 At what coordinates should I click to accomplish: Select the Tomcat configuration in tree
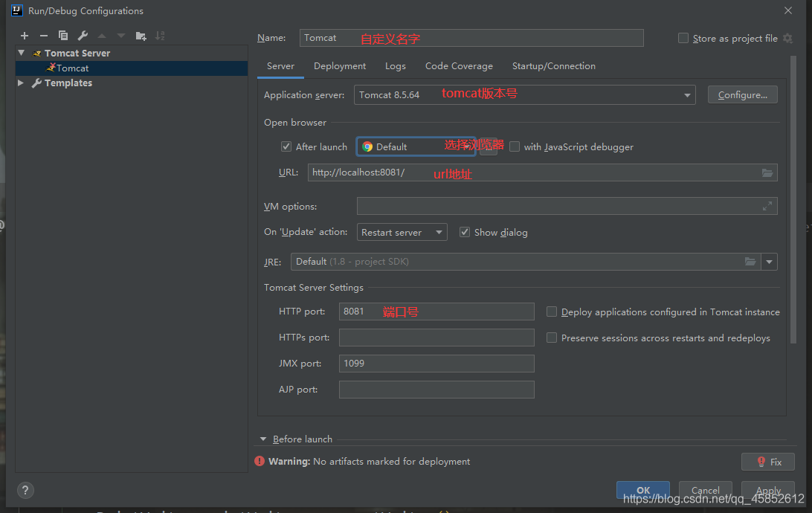click(132, 68)
